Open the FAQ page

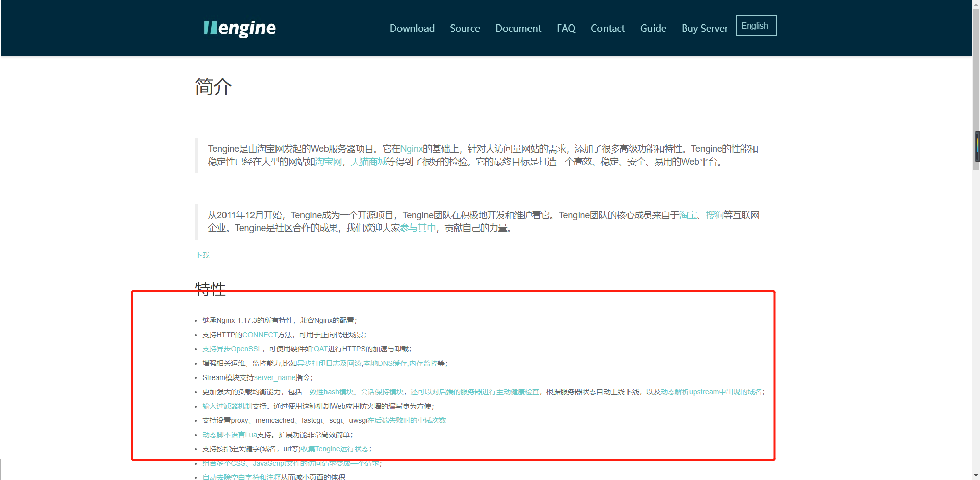(566, 28)
